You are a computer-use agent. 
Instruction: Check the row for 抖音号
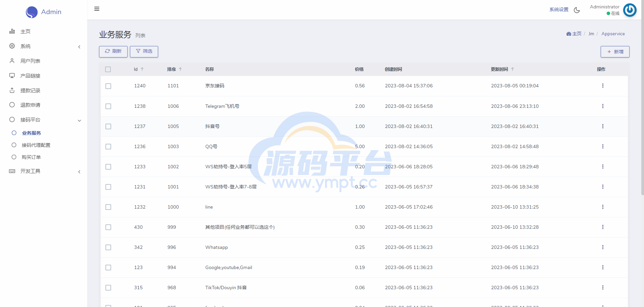click(x=108, y=127)
